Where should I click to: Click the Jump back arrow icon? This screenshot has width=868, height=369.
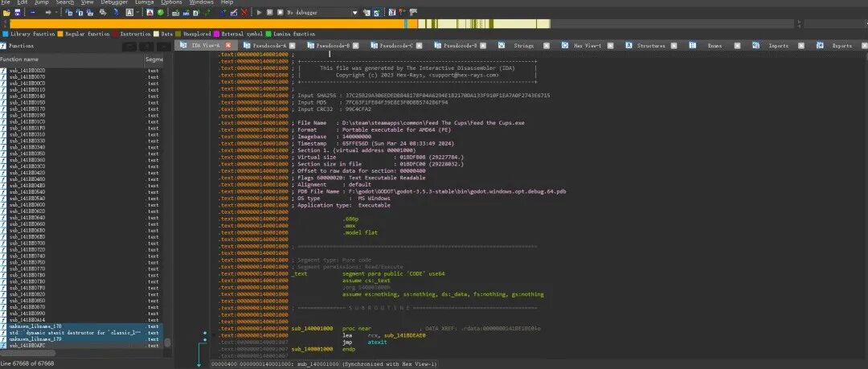coord(33,12)
